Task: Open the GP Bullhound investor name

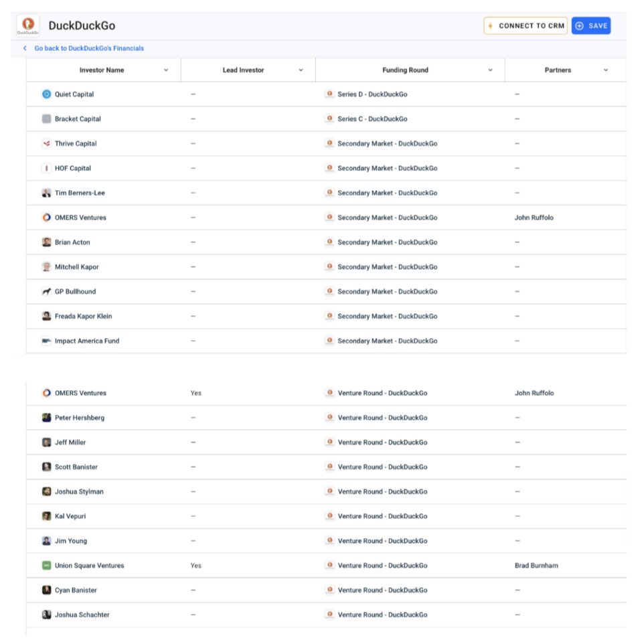Action: [75, 291]
